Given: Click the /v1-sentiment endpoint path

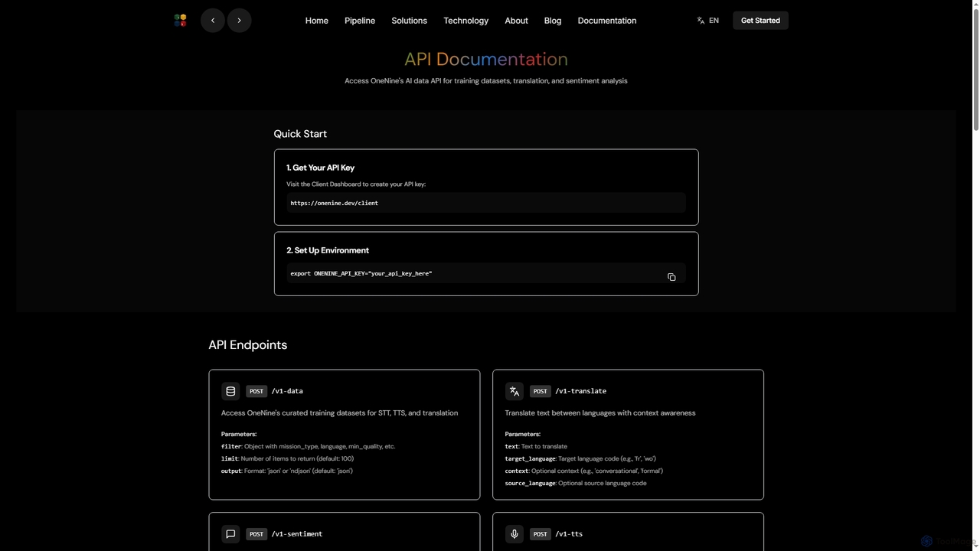Looking at the screenshot, I should pyautogui.click(x=297, y=534).
